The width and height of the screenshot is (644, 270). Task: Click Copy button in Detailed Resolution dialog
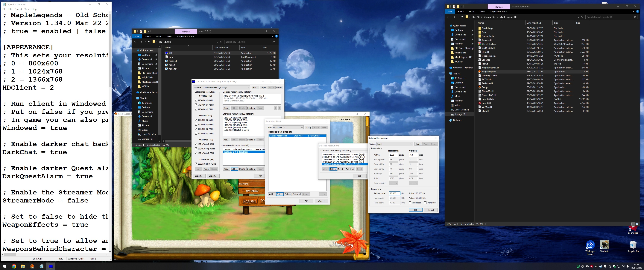tap(418, 144)
